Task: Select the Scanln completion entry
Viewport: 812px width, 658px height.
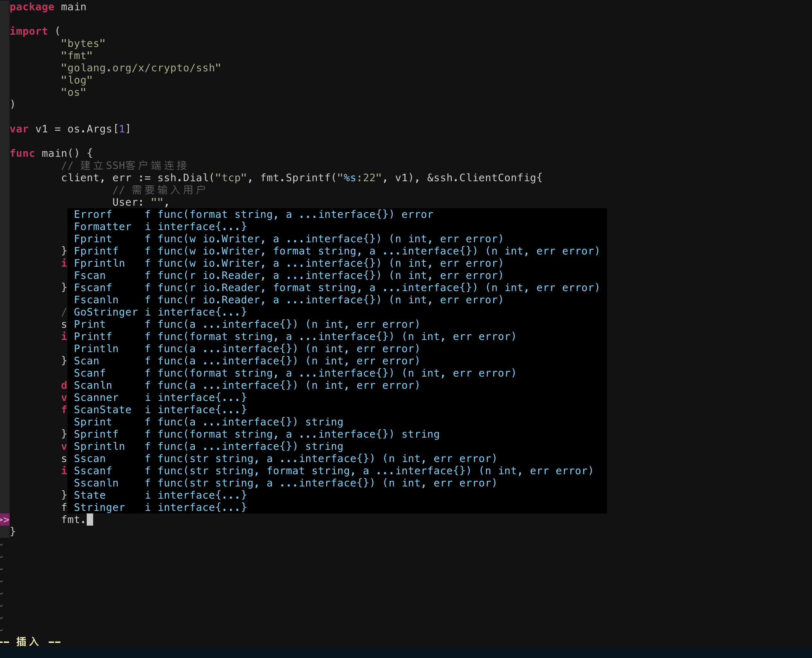Action: coord(337,386)
